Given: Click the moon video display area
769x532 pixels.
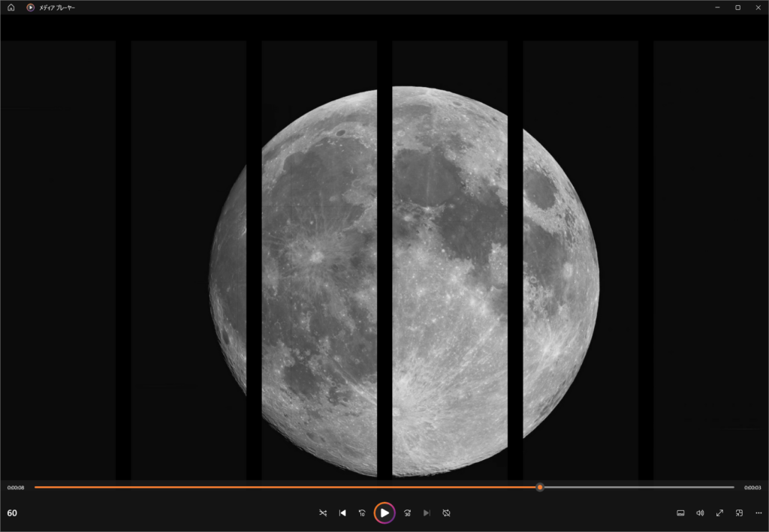Looking at the screenshot, I should click(403, 281).
